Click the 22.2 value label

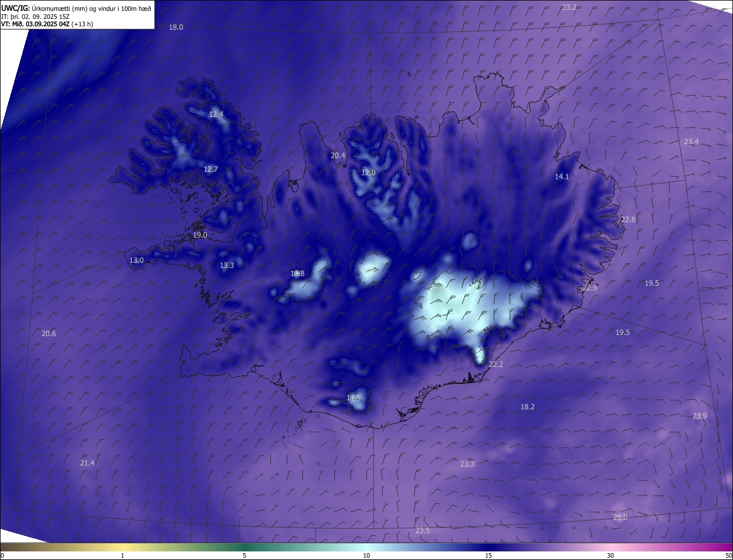pyautogui.click(x=496, y=364)
